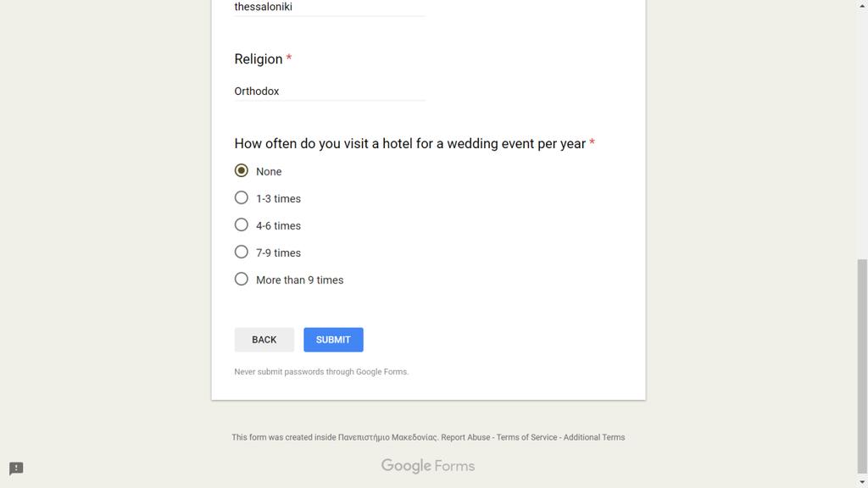Image resolution: width=868 pixels, height=488 pixels.
Task: Click the vertical scrollbar thumb
Action: 862,365
